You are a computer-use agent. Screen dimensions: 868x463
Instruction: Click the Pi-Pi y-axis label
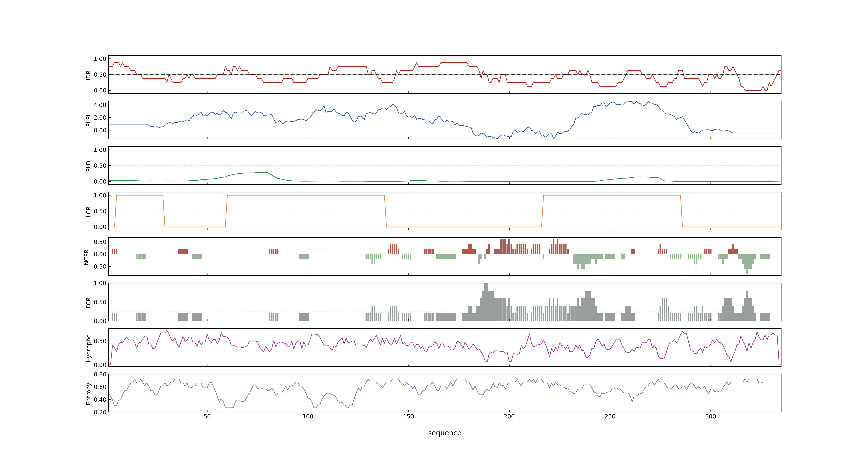[x=88, y=120]
